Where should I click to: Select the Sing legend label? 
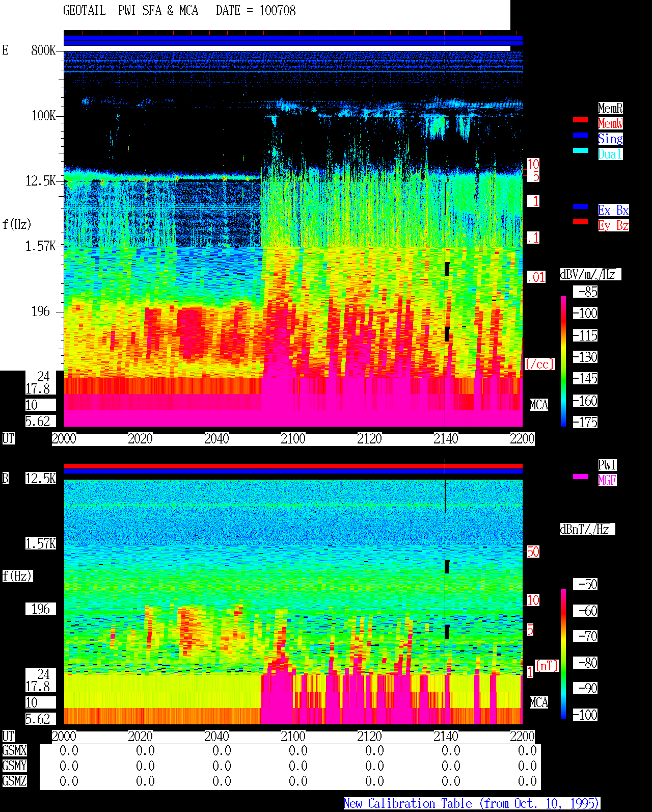click(610, 139)
